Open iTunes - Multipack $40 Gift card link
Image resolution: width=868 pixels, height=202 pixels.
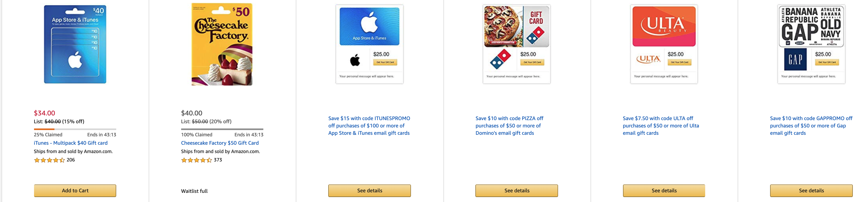[x=71, y=143]
